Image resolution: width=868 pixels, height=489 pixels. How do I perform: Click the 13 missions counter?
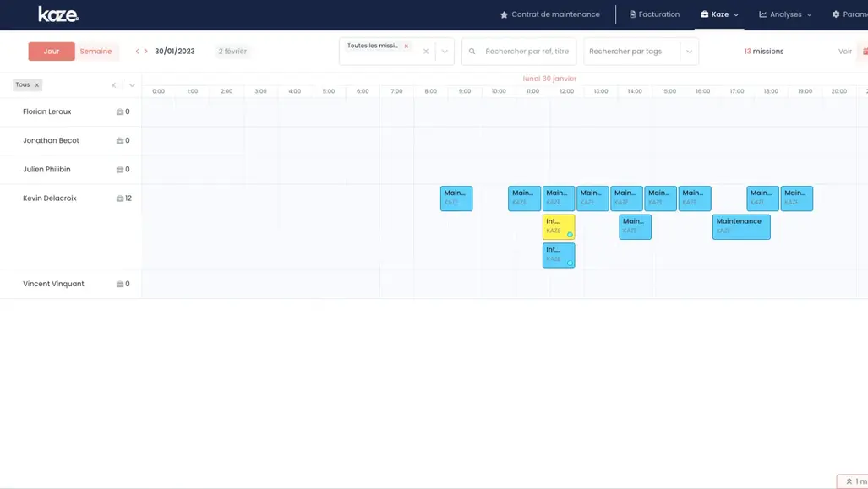[x=763, y=51]
